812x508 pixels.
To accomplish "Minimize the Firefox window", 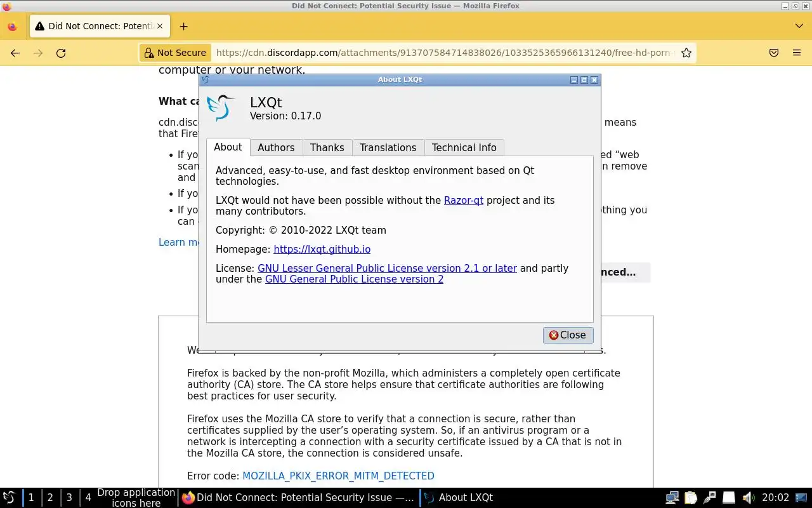I will [785, 6].
